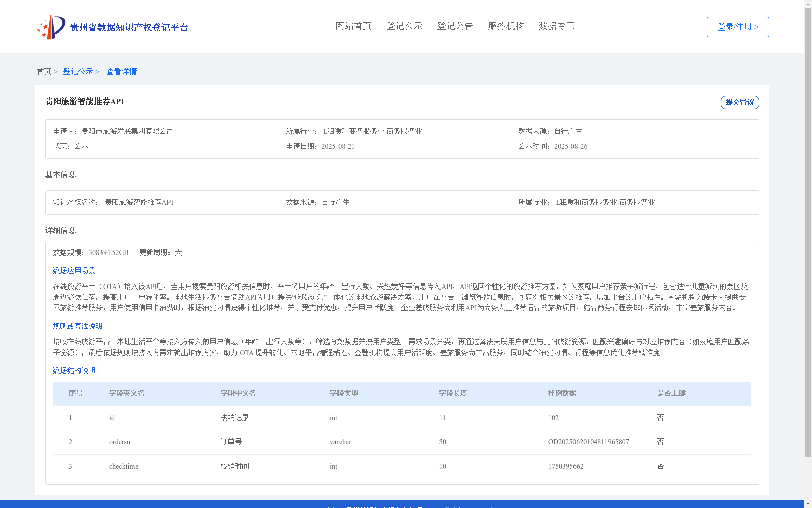
Task: Go to 网站首页 in navigation
Action: coord(354,26)
